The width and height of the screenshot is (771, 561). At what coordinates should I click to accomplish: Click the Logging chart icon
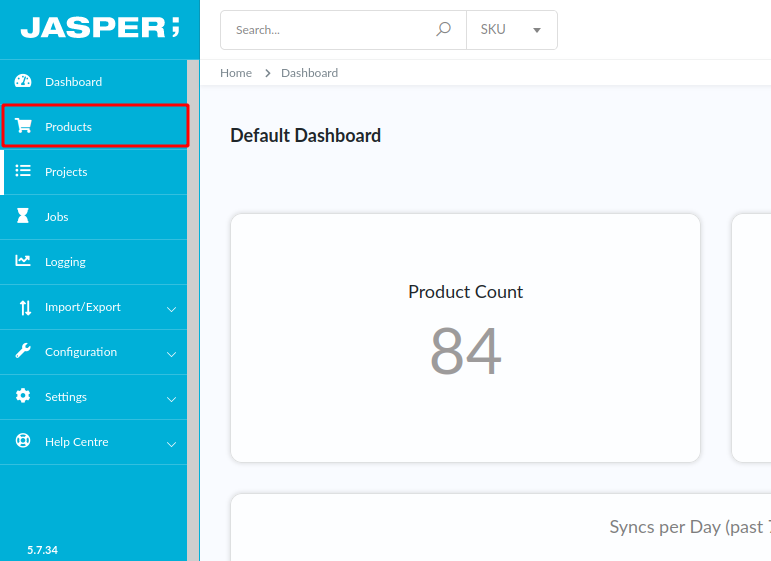(23, 261)
